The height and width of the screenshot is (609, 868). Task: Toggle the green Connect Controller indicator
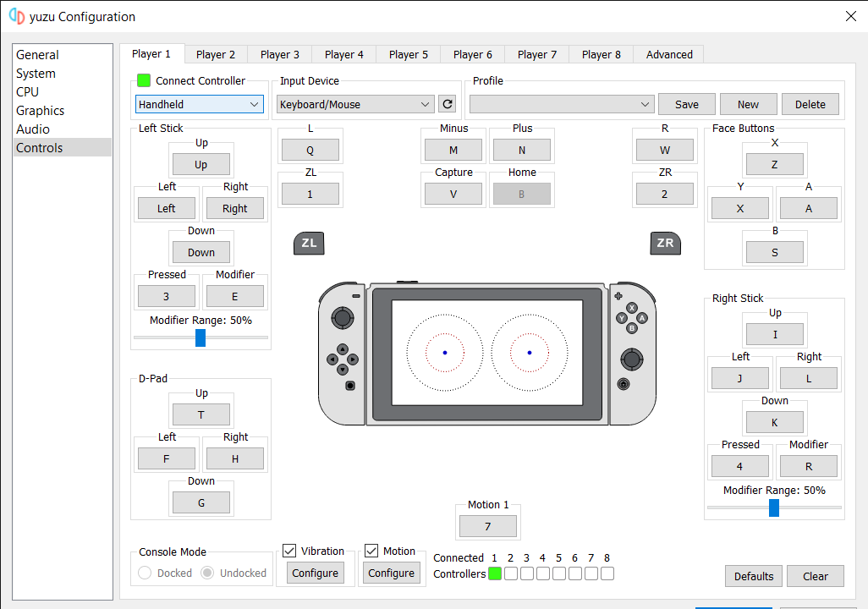tap(143, 80)
